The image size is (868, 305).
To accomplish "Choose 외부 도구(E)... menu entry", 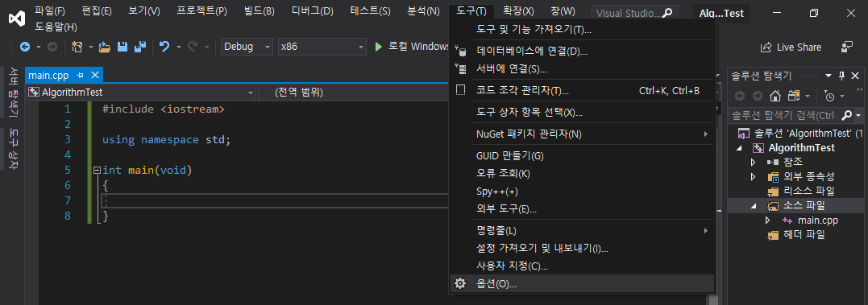I will pos(582,209).
